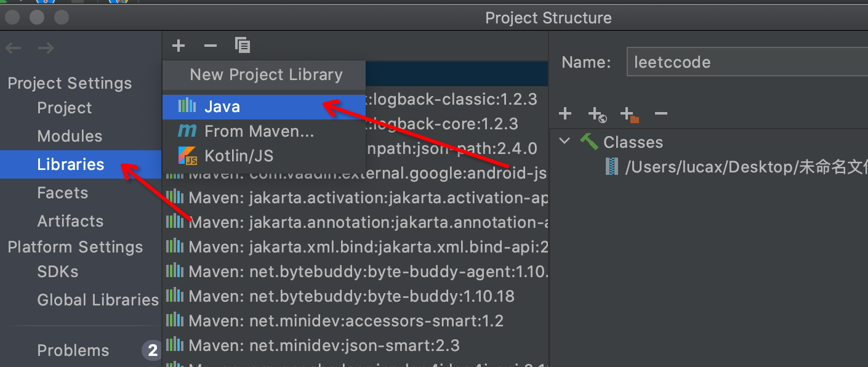Screen dimensions: 868x367
Task: Open the Modules settings page
Action: pyautogui.click(x=70, y=136)
